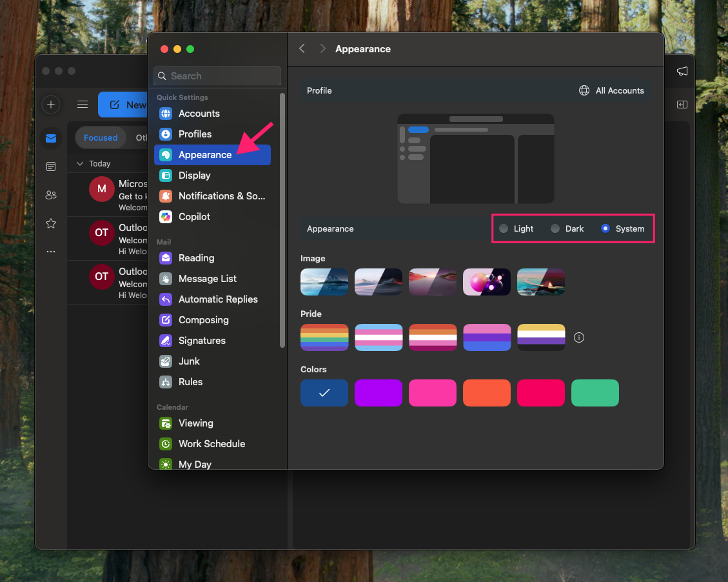Choose the red landscape image theme
Screen dimensions: 728x582
[433, 282]
